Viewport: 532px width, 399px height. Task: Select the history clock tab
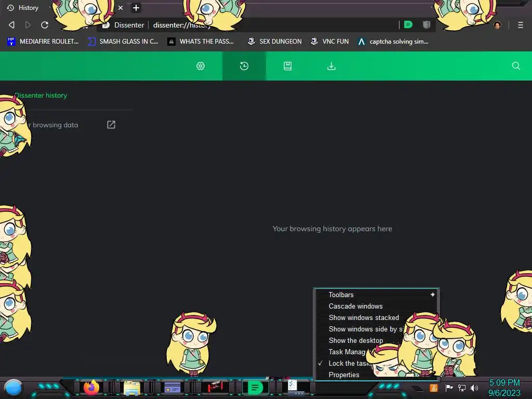(244, 66)
